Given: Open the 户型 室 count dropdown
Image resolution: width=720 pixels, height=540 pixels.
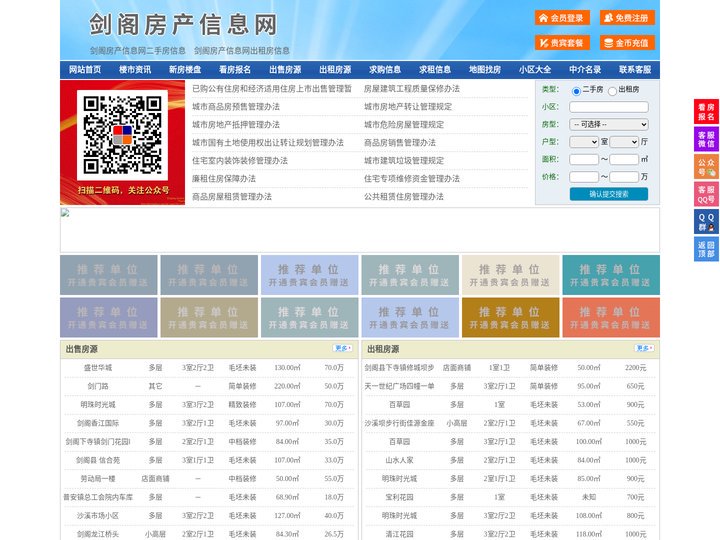Looking at the screenshot, I should (584, 142).
